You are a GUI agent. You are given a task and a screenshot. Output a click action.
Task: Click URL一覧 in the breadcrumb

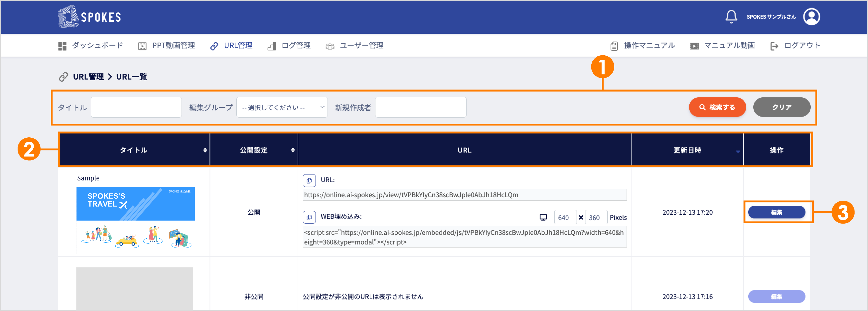(x=131, y=77)
